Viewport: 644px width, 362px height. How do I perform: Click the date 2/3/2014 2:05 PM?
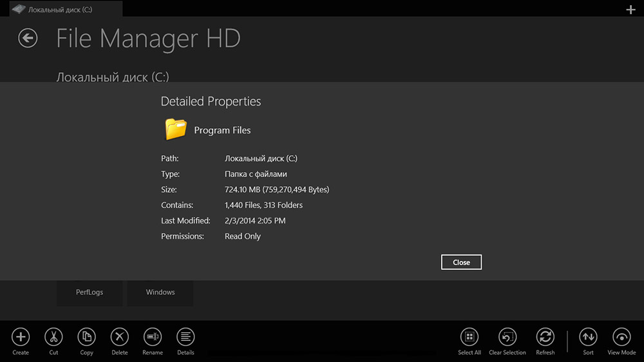(255, 221)
